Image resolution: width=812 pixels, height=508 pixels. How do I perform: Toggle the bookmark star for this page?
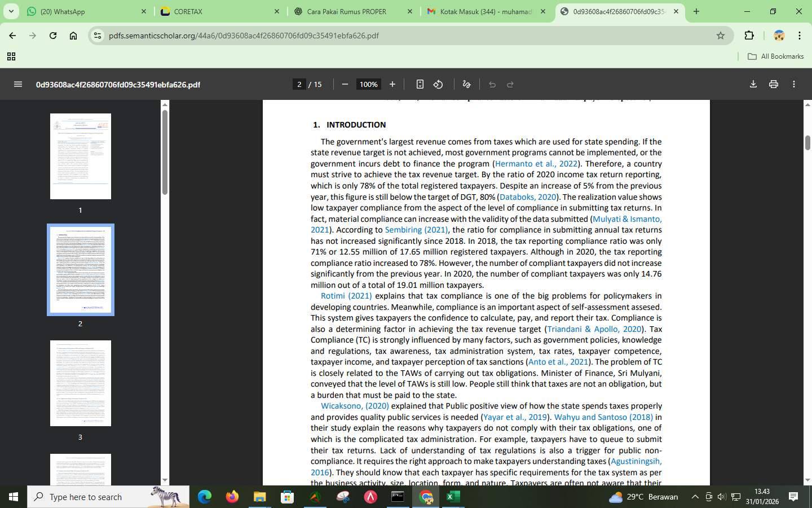721,36
